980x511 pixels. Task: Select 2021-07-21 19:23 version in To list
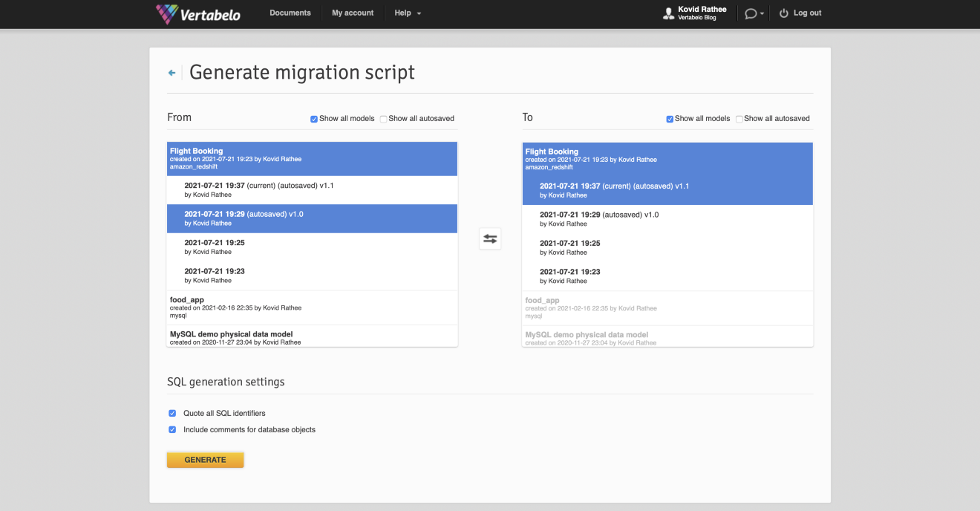(x=667, y=276)
